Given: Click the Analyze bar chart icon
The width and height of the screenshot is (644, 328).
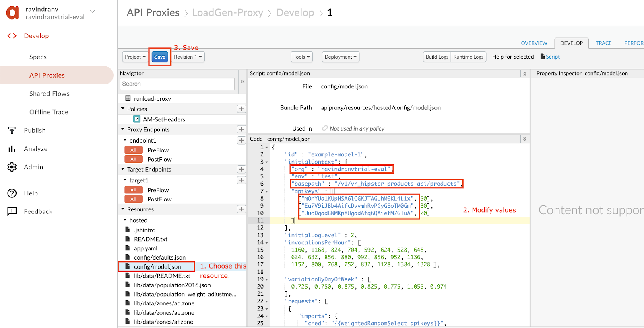Looking at the screenshot, I should tap(12, 149).
